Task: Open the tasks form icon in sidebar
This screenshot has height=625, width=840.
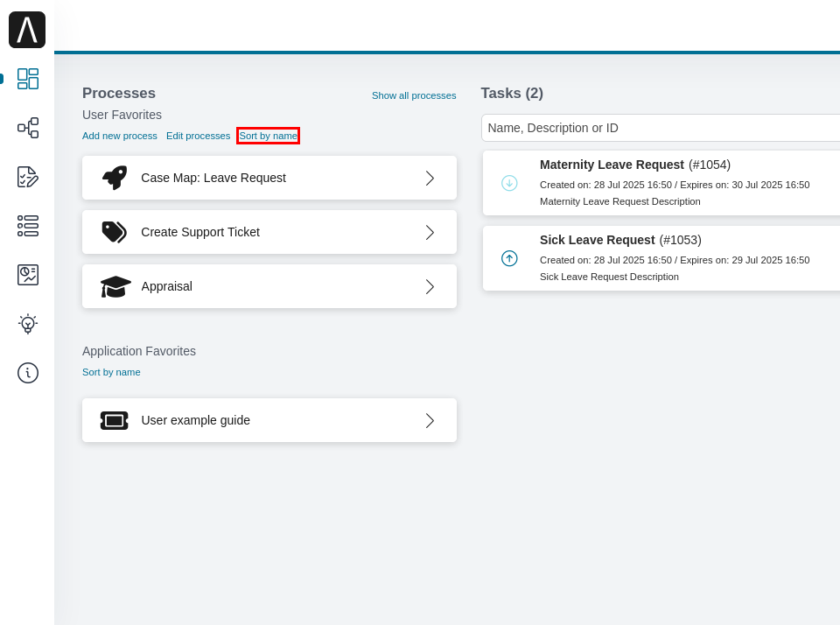Action: tap(27, 177)
